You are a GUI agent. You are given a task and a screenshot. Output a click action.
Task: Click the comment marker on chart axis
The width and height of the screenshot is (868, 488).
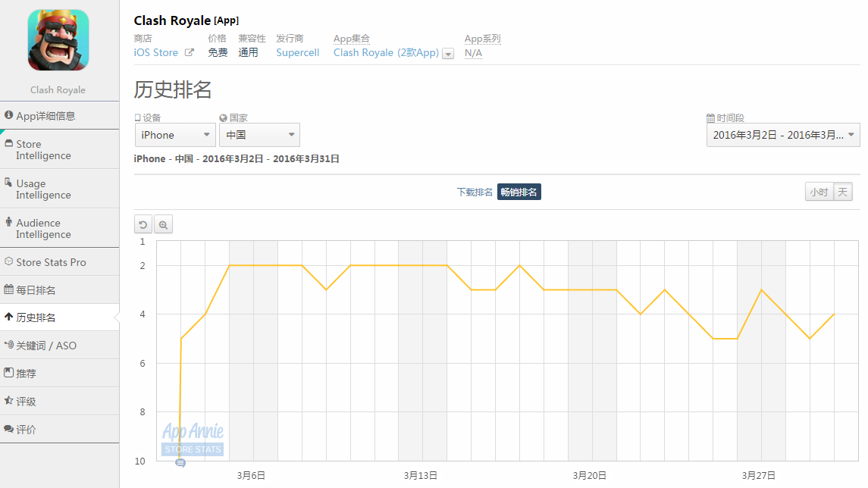[x=180, y=463]
